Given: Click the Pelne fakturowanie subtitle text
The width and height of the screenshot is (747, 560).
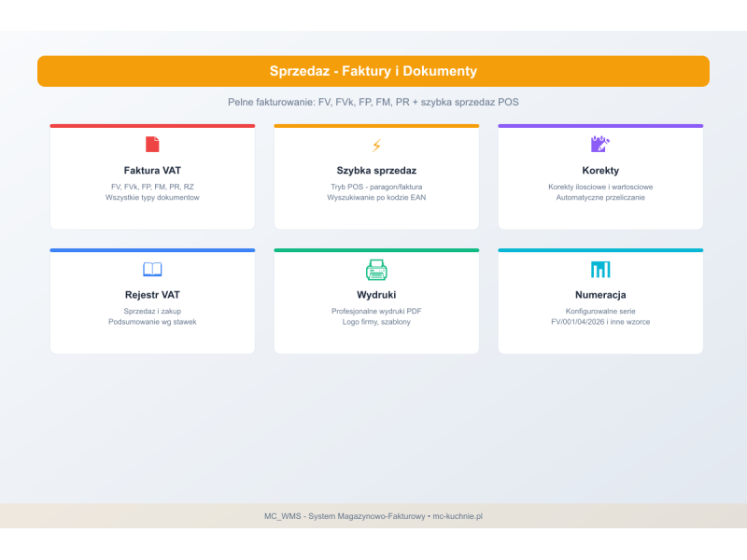Looking at the screenshot, I should click(x=373, y=102).
